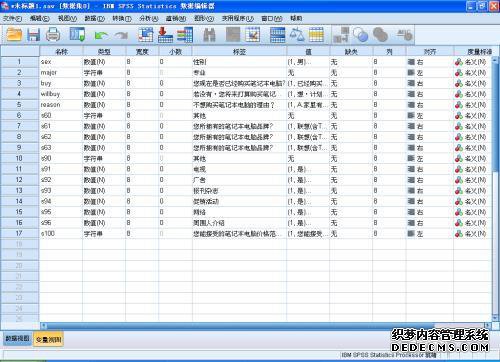Print using the printer toolbar icon

53,34
